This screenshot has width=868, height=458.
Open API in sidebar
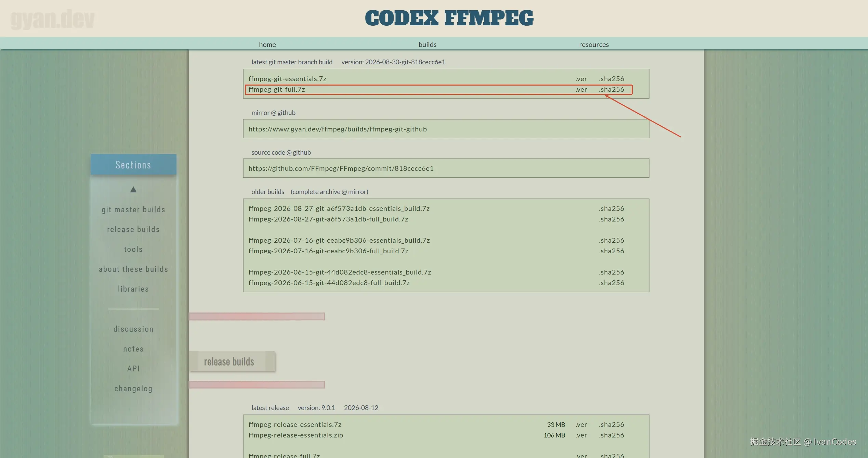pos(133,369)
